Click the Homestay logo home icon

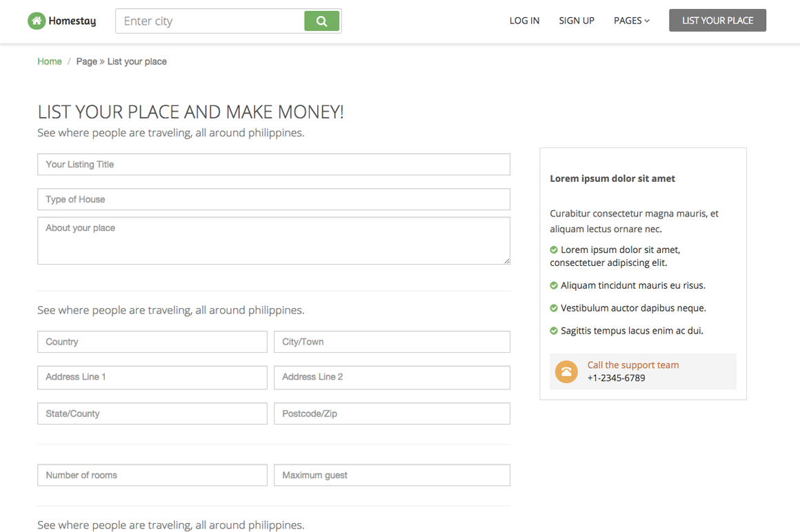[37, 21]
